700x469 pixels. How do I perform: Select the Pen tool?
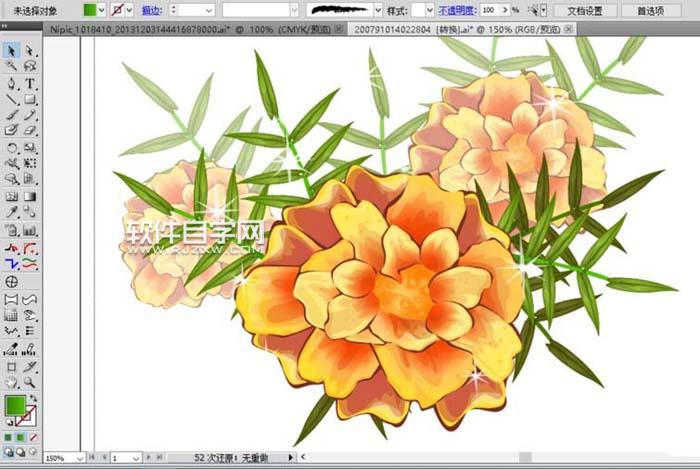(x=12, y=83)
